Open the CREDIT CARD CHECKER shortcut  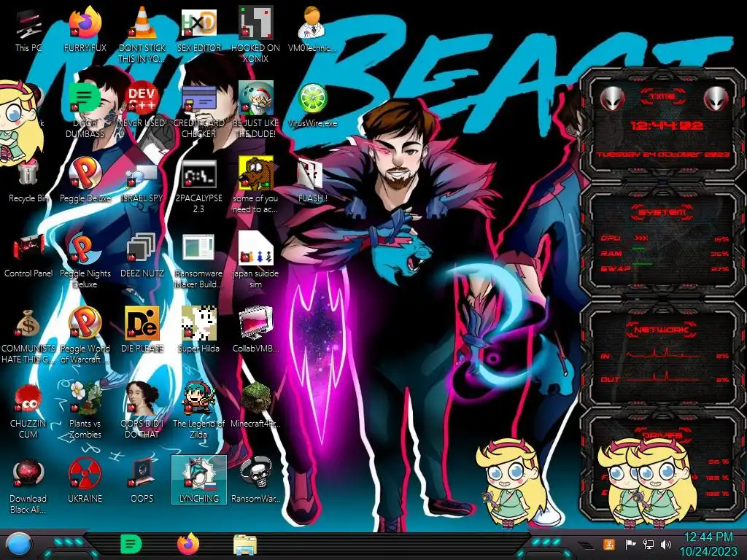(x=198, y=99)
